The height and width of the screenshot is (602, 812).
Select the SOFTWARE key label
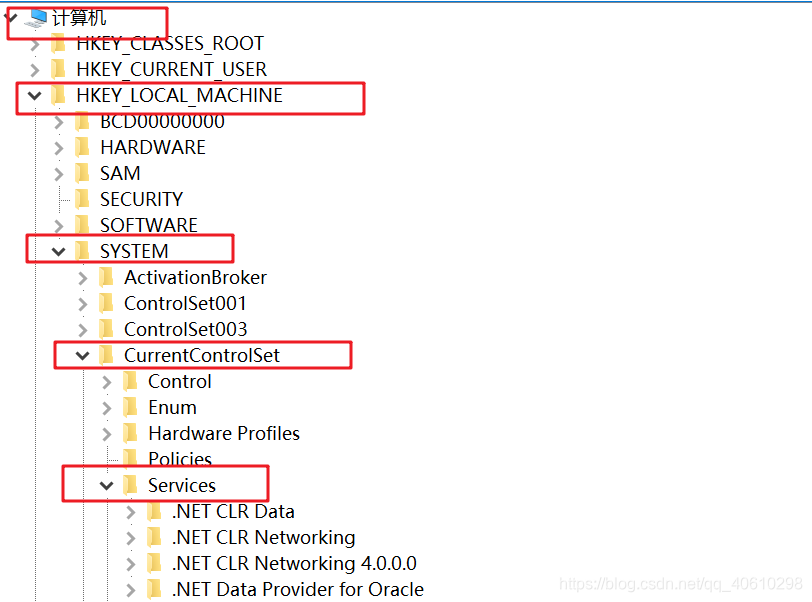[x=149, y=225]
